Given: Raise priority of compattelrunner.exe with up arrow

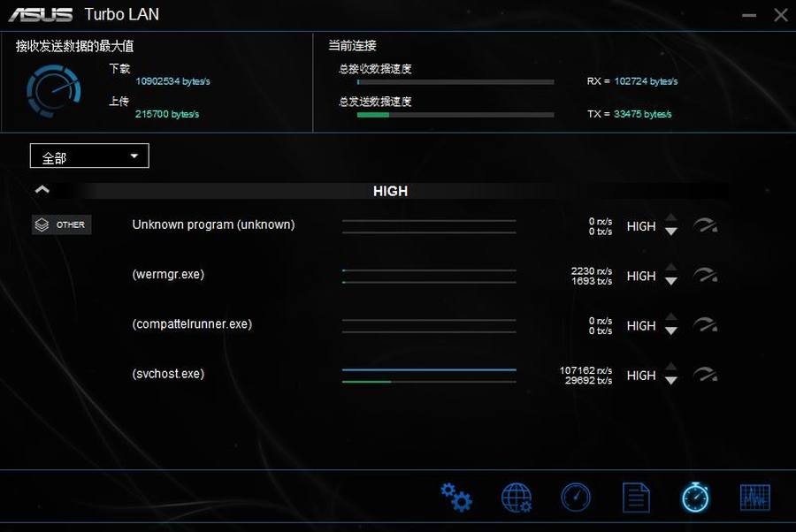Looking at the screenshot, I should [671, 317].
